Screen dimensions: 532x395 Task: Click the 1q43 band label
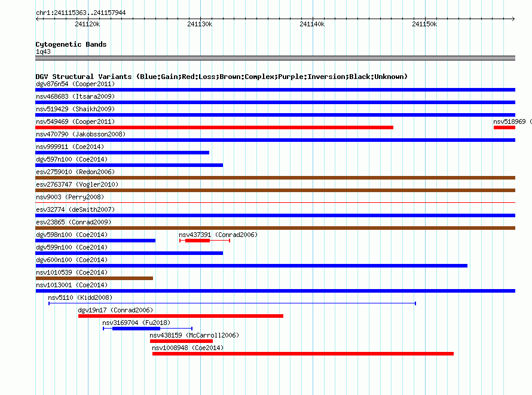pyautogui.click(x=43, y=51)
